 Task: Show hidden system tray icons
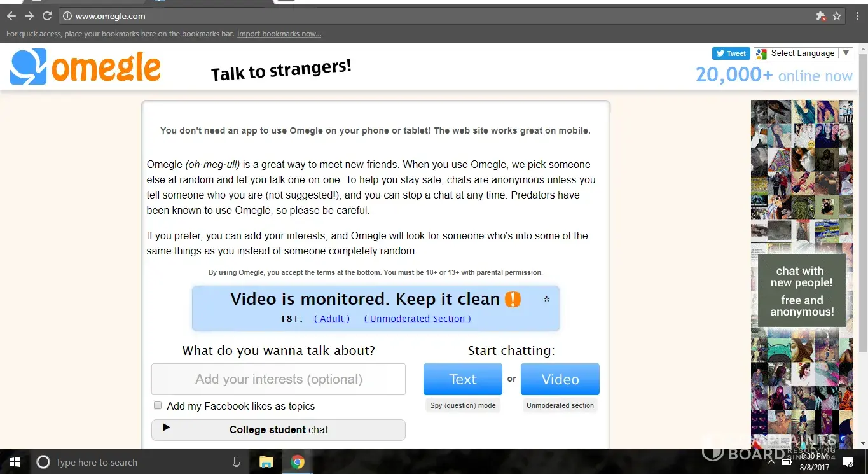point(771,462)
